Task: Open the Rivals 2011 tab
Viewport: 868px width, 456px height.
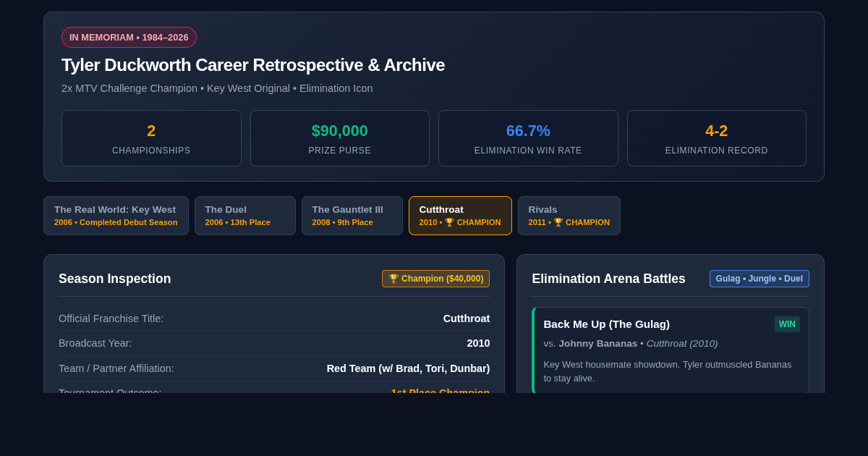Action: click(x=569, y=216)
